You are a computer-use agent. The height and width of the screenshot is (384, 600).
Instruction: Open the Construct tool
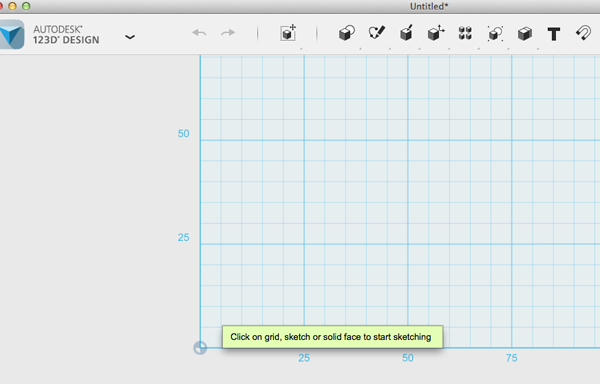406,33
